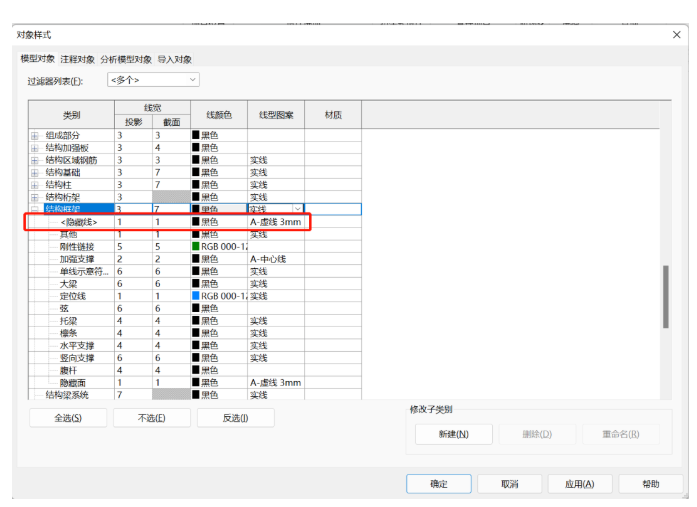697x507 pixels.
Task: Click the 截面 column header
Action: (172, 122)
